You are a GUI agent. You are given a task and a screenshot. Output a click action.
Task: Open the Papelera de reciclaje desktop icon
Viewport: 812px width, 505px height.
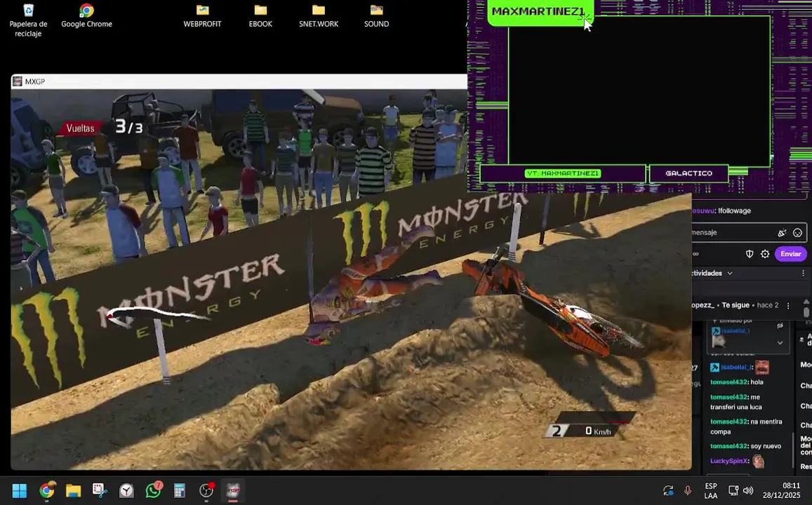[29, 20]
